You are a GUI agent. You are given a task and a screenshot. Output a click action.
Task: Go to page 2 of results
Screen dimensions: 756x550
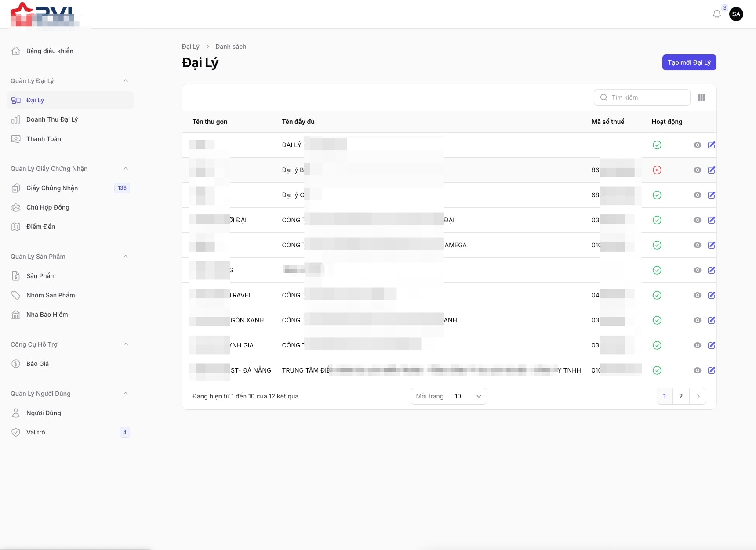(680, 396)
